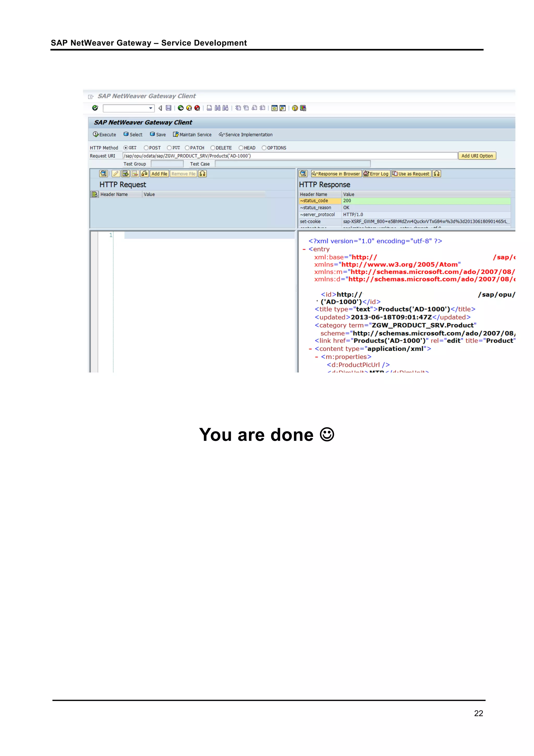Click the First Page icon
This screenshot has height=756, width=534.
tap(238, 108)
